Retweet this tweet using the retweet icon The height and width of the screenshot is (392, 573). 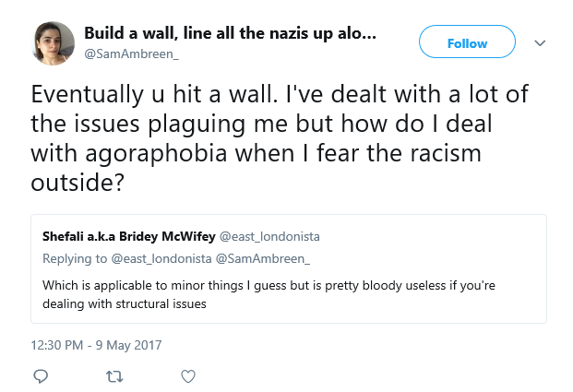click(x=114, y=376)
